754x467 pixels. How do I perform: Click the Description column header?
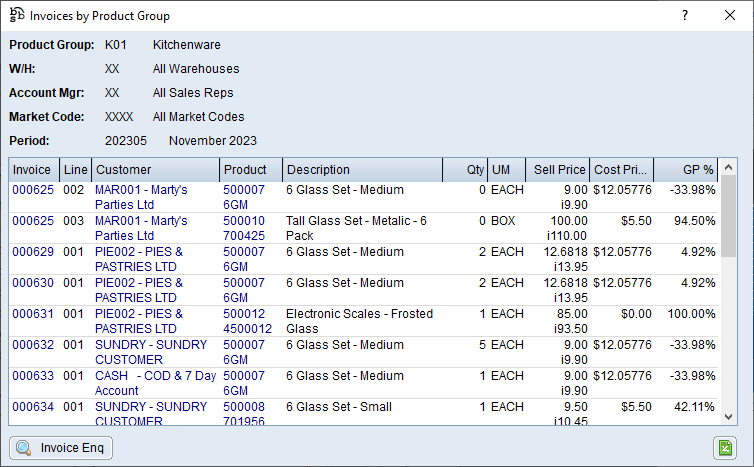360,170
